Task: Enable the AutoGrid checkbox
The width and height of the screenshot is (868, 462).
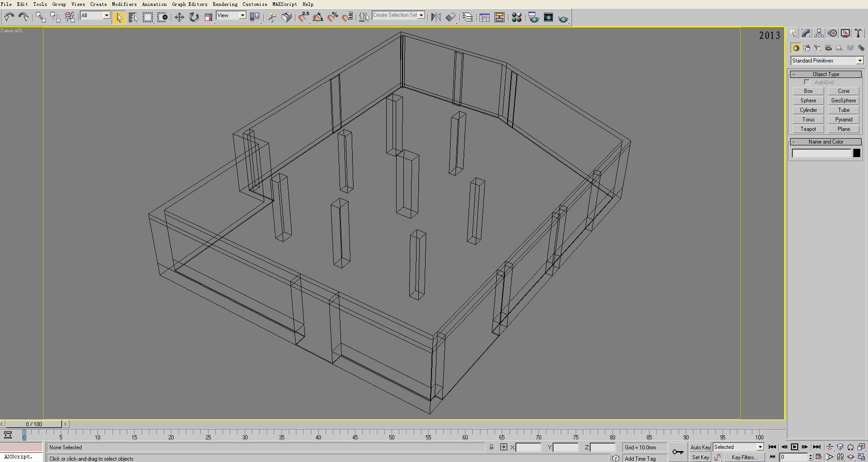Action: coord(807,82)
